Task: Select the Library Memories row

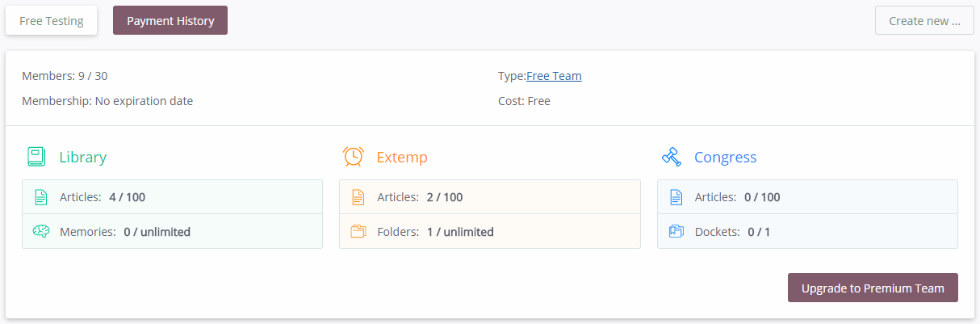Action: [x=172, y=232]
